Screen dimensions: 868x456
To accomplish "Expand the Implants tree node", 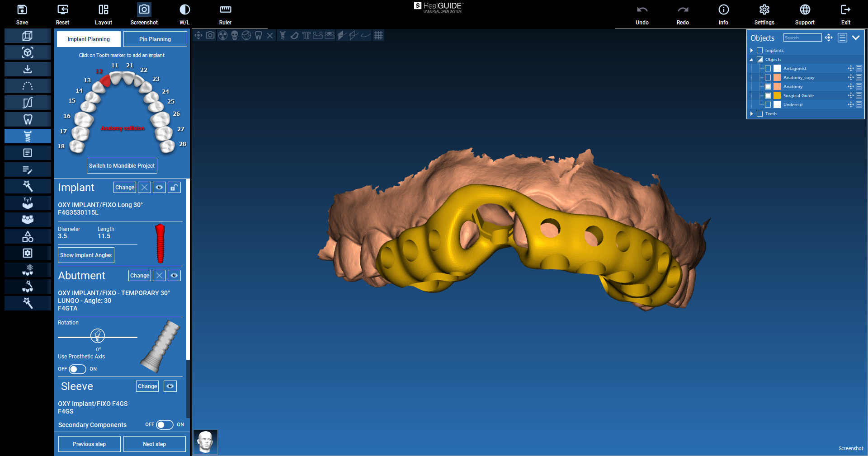I will click(x=752, y=51).
